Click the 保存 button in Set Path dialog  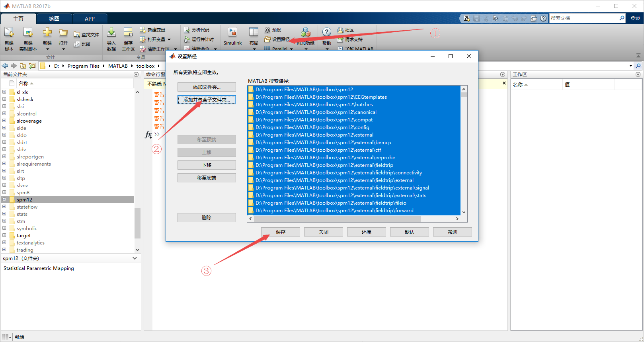(281, 232)
